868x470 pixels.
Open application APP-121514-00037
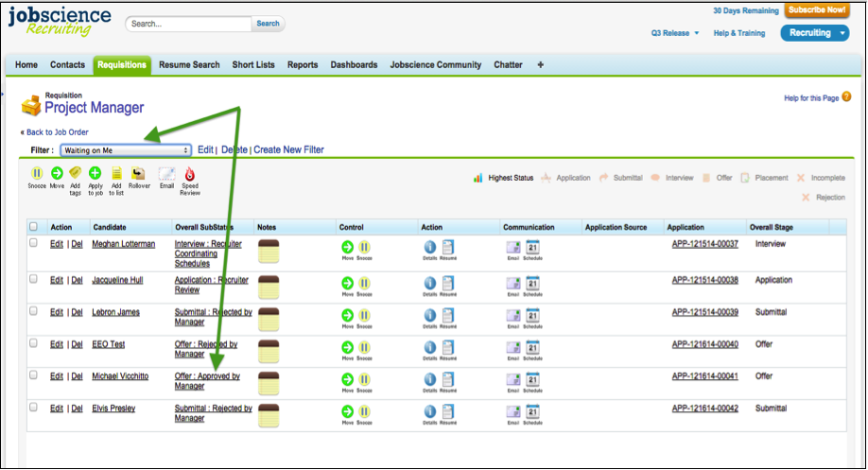pyautogui.click(x=704, y=244)
